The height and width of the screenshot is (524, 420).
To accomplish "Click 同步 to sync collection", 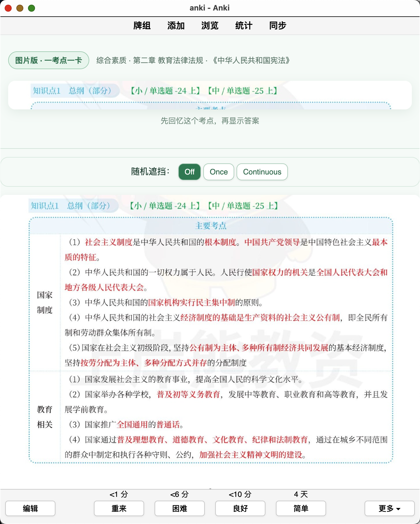I will pos(277,26).
